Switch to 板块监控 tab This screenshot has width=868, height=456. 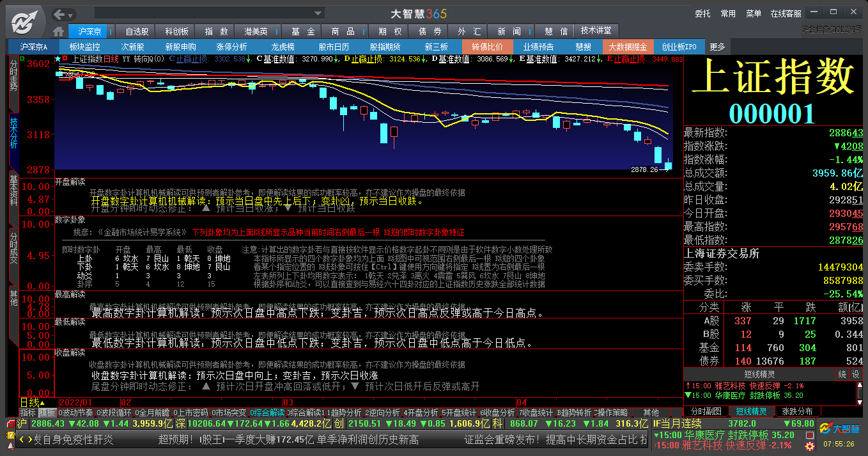point(84,47)
